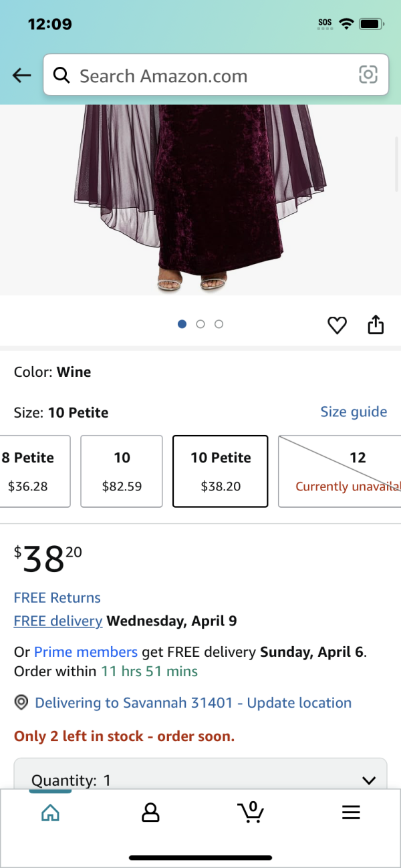Add item to wishlist heart icon

[x=337, y=325]
